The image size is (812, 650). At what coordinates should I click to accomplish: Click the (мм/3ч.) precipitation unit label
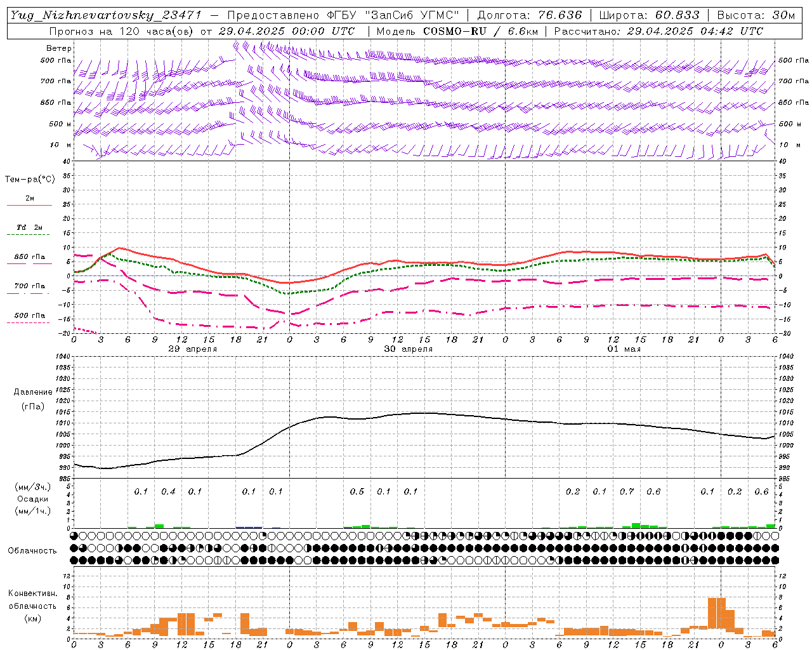(33, 487)
